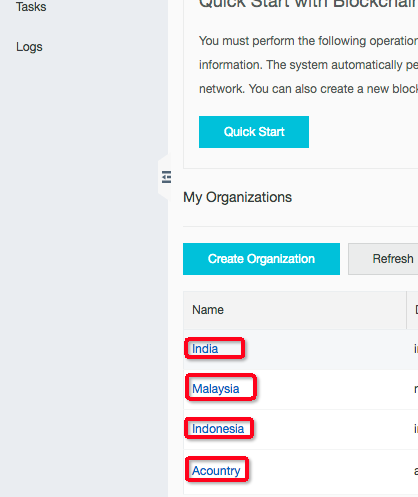The image size is (418, 497).
Task: Click Create Organization
Action: [x=261, y=259]
